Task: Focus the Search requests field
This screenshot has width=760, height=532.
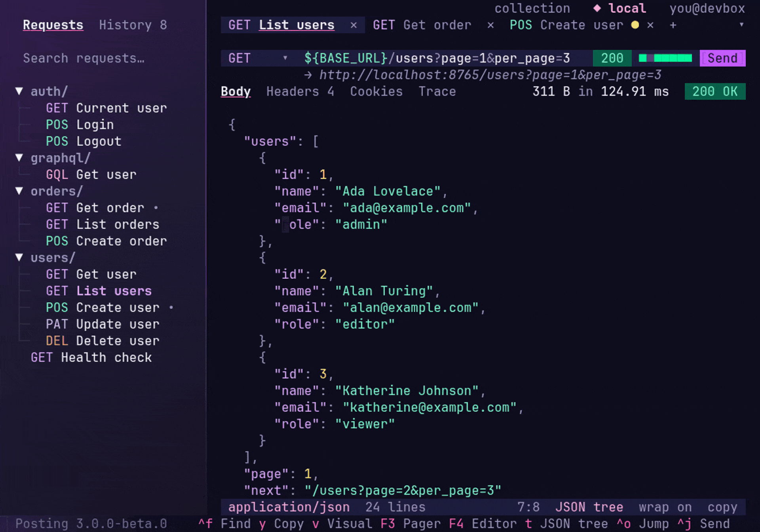Action: coord(84,58)
